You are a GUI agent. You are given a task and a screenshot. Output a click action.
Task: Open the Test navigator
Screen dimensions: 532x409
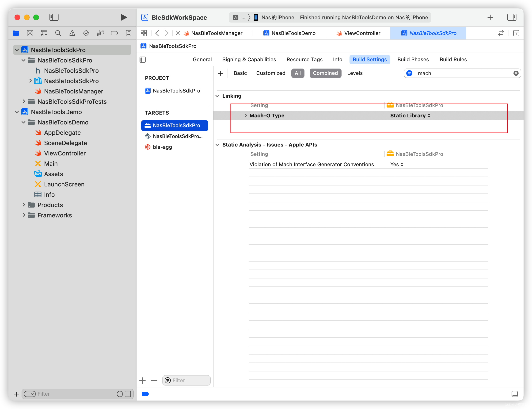point(86,33)
